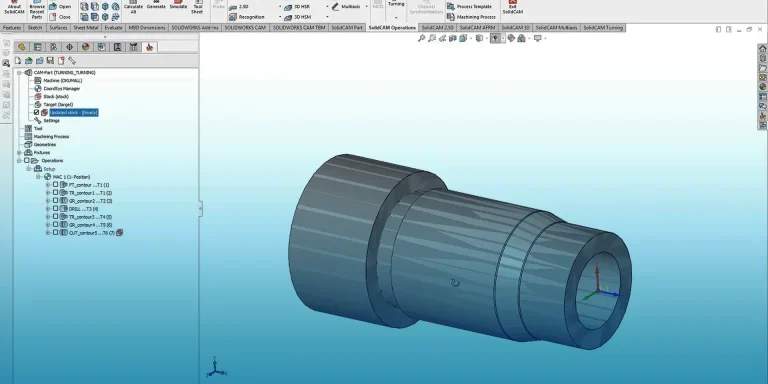Image resolution: width=768 pixels, height=384 pixels.
Task: Open DisplayManager panel tab
Action: click(85, 47)
